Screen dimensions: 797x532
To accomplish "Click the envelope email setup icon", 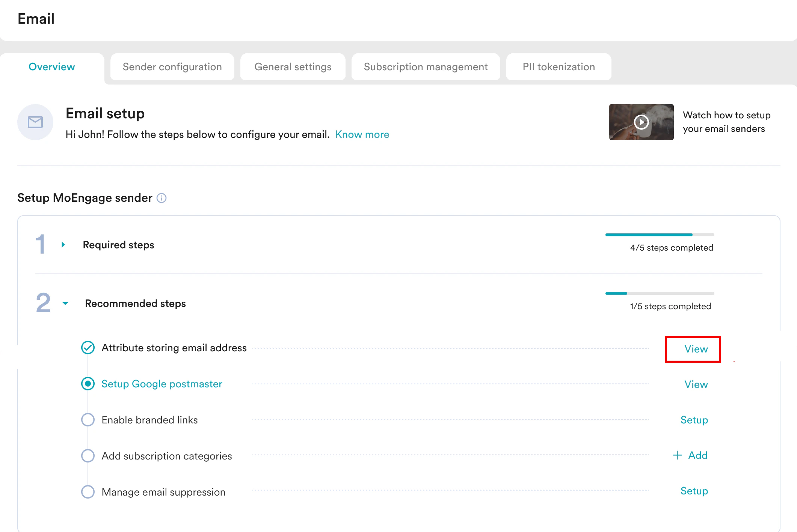I will 35,122.
